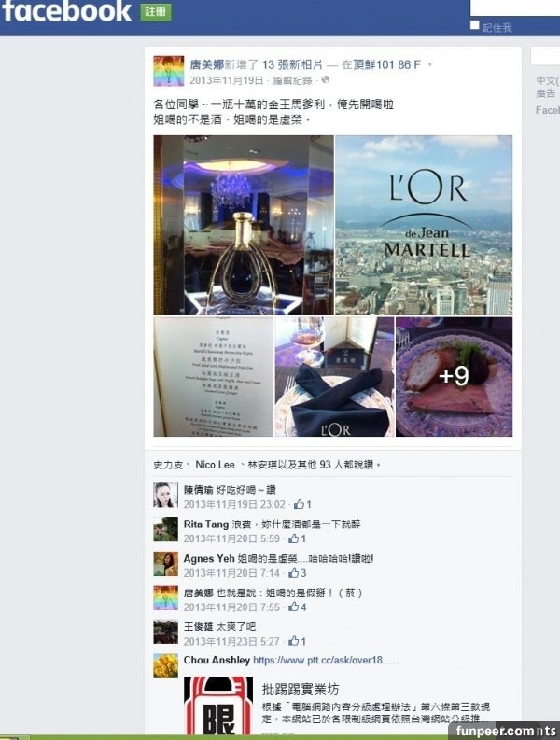The image size is (560, 740).
Task: Click the like thumb icon on Rita Tang's comment
Action: pyautogui.click(x=293, y=538)
